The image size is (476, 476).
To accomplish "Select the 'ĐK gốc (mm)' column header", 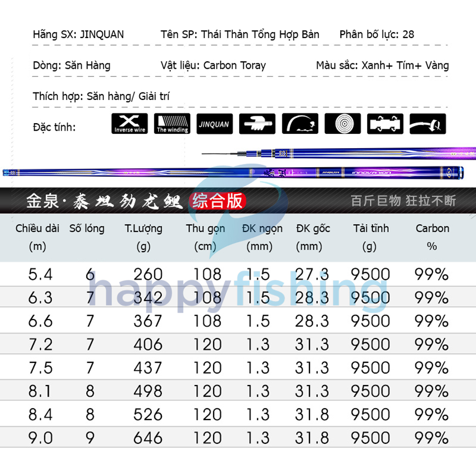I will click(x=313, y=237).
